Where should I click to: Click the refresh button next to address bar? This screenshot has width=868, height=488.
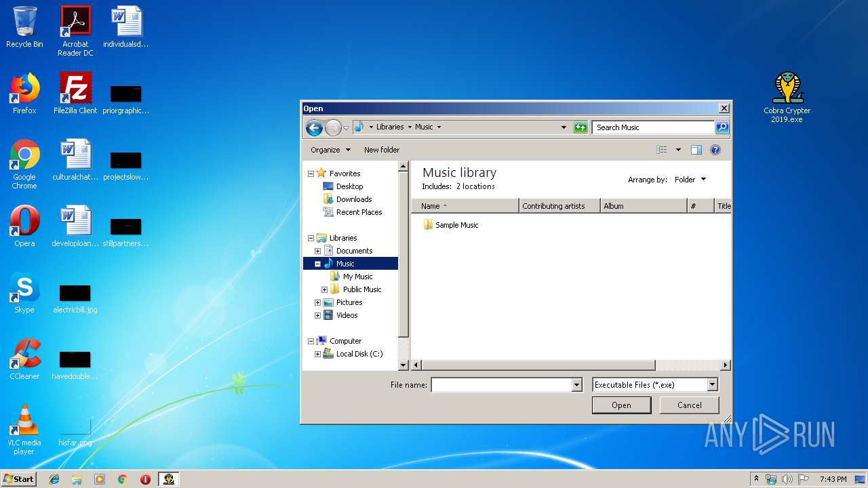(580, 127)
